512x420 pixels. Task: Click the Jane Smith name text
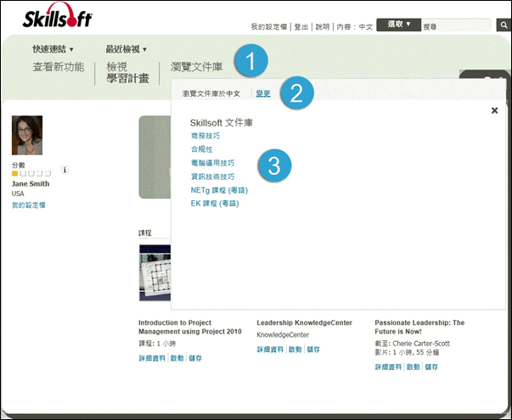pos(31,184)
